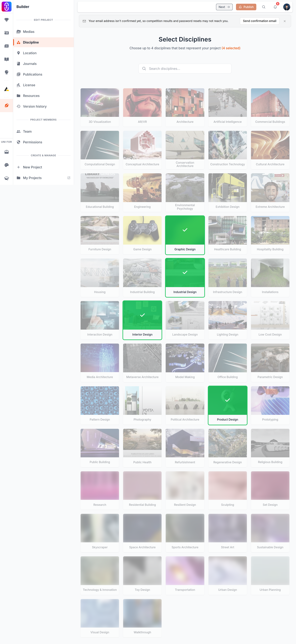
Task: Select the Pattern Design card
Action: pyautogui.click(x=100, y=405)
